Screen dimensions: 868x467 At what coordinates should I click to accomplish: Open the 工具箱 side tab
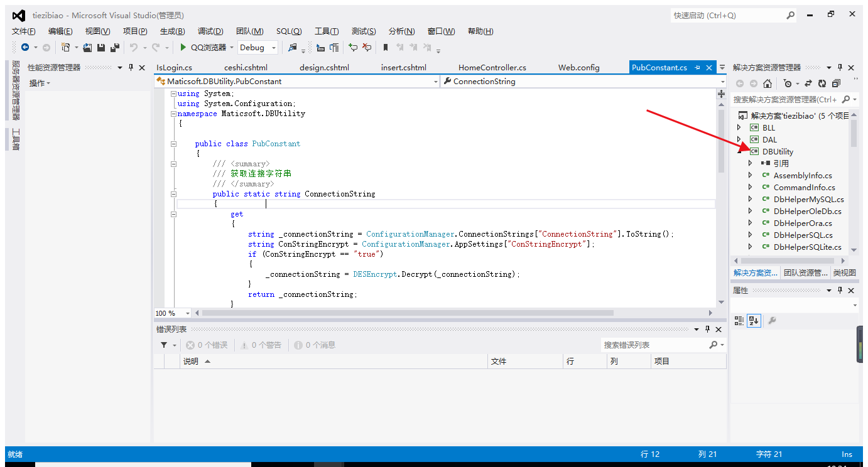tap(16, 139)
